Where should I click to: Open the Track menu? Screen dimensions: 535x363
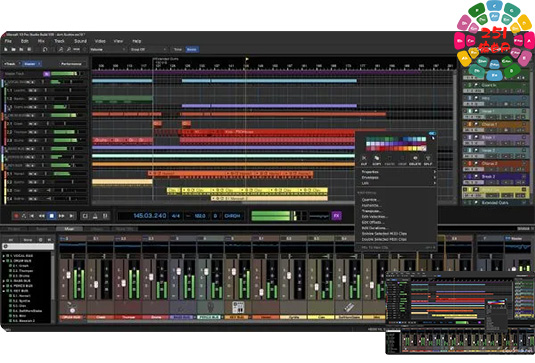pyautogui.click(x=59, y=41)
